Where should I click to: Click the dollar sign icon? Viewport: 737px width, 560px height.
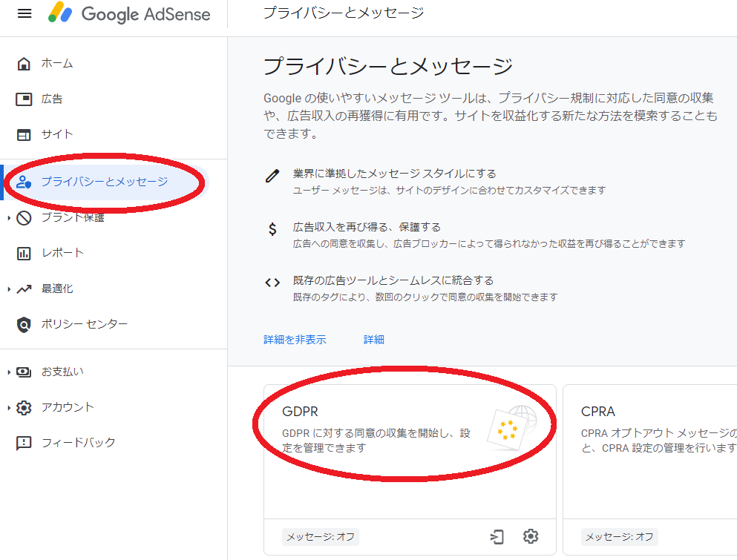click(272, 229)
